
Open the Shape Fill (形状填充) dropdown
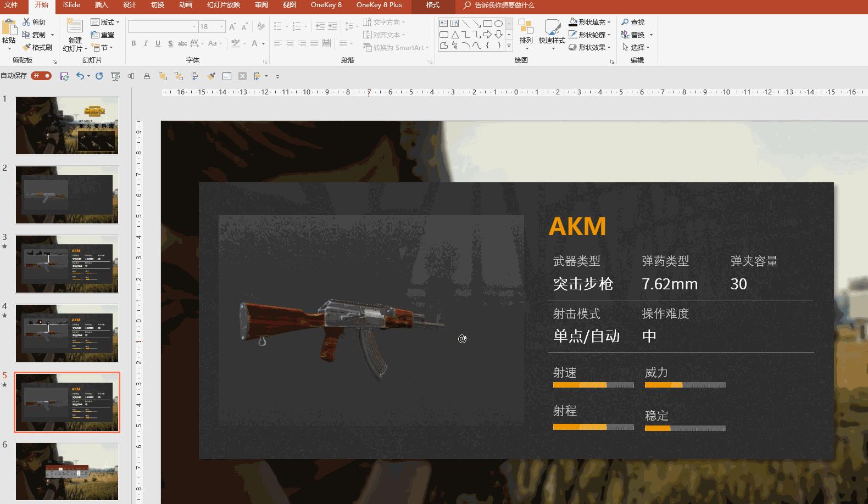(589, 23)
